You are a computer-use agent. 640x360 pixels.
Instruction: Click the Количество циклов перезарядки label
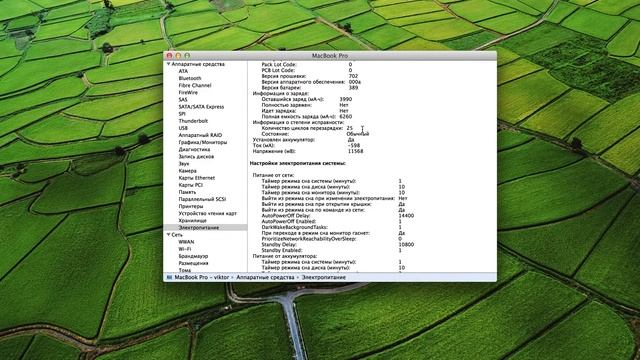coord(302,128)
